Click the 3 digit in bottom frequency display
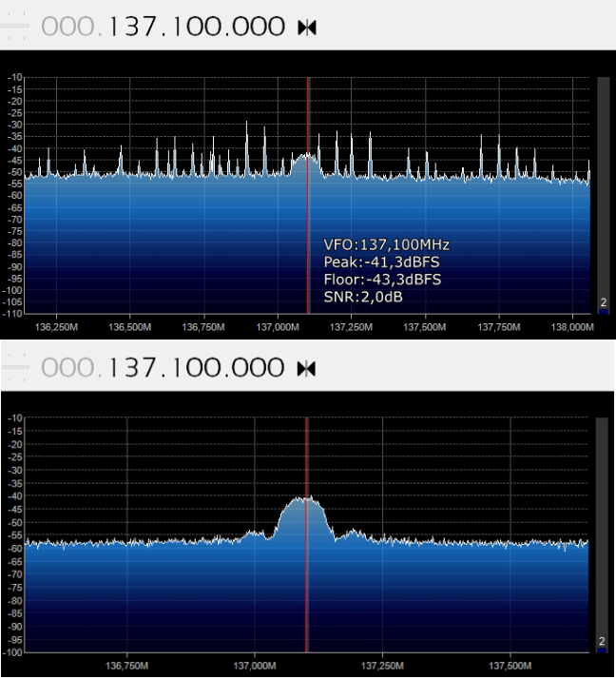 (130, 368)
